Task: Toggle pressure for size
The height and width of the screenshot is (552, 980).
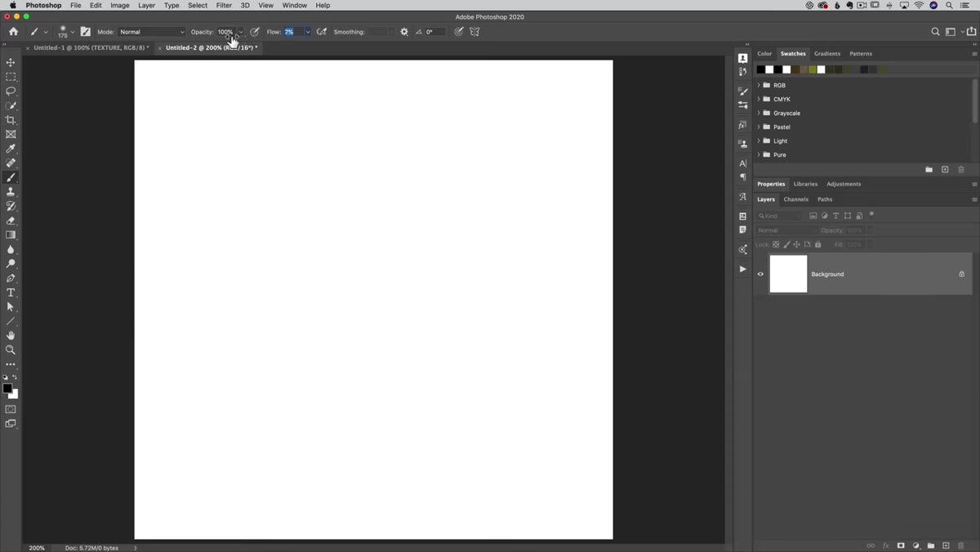Action: click(x=459, y=32)
